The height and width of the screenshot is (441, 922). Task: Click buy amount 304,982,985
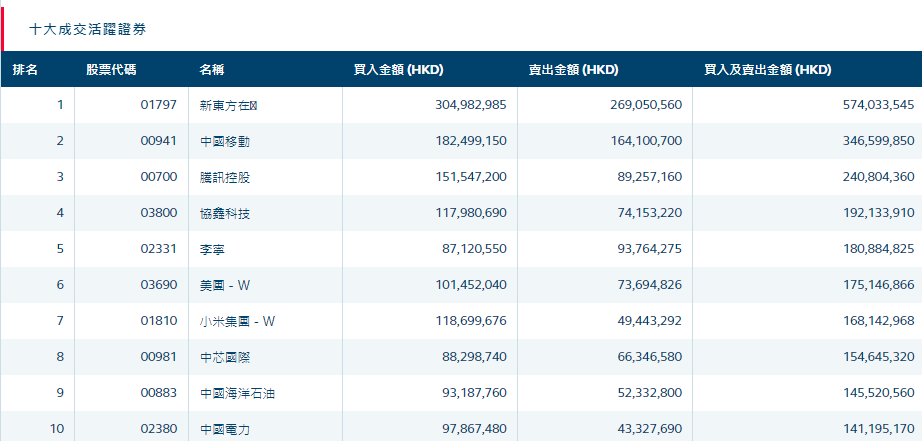tap(471, 105)
